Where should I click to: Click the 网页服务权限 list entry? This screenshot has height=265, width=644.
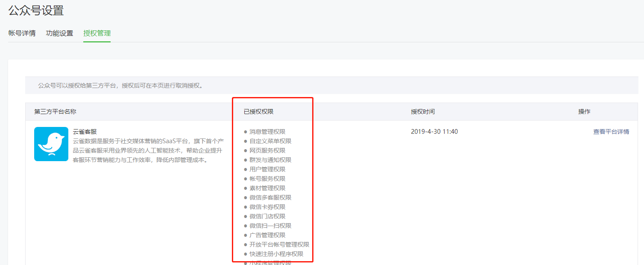267,150
